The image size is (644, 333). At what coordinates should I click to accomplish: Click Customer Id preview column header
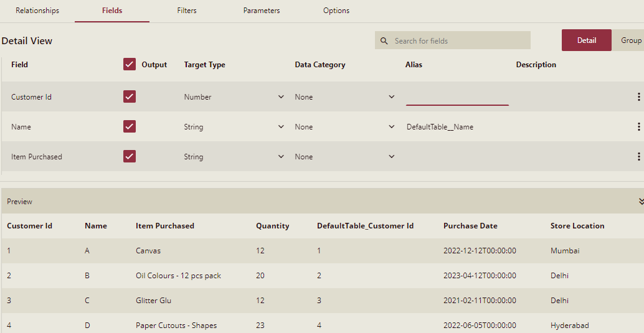29,226
